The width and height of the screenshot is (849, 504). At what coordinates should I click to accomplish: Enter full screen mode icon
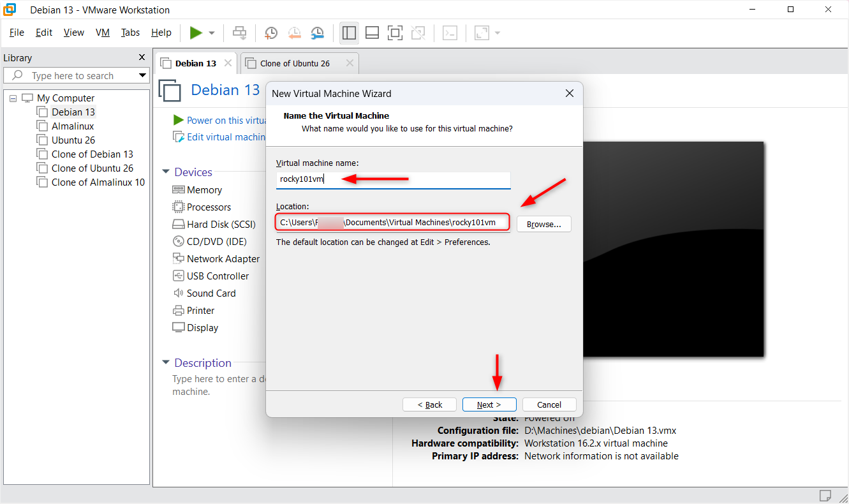coord(395,33)
